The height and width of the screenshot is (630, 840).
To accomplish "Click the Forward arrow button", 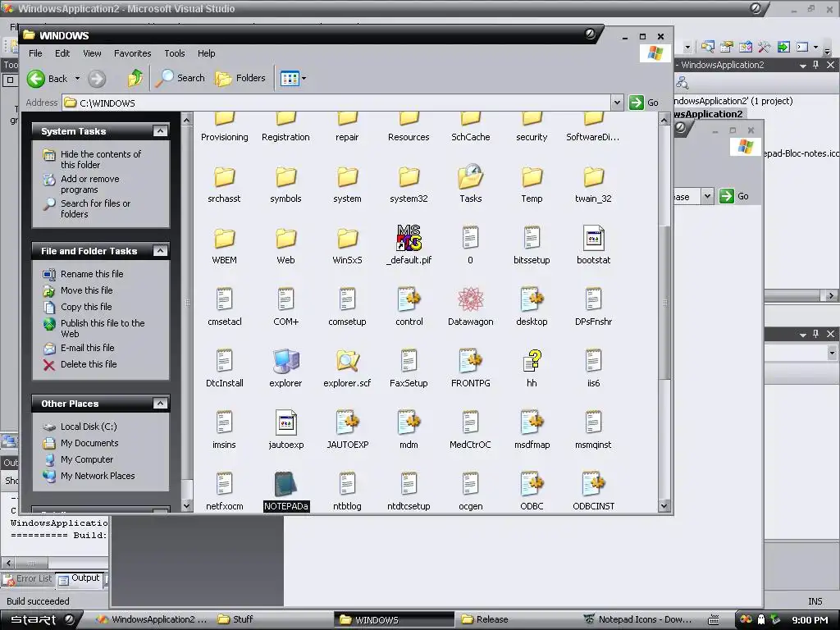I will pos(97,79).
